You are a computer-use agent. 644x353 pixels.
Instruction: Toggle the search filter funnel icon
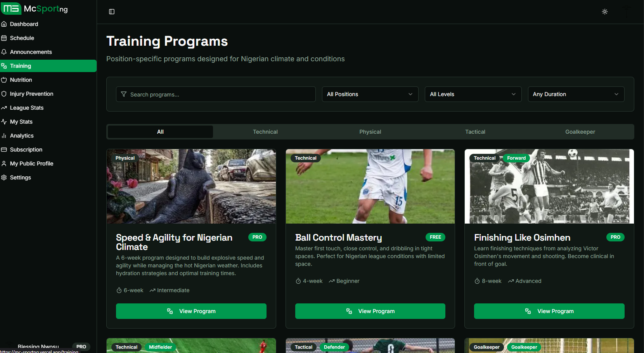click(x=123, y=94)
